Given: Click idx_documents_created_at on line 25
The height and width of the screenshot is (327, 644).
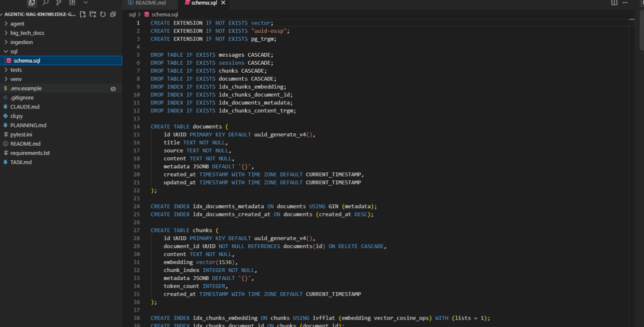Looking at the screenshot, I should (232, 215).
